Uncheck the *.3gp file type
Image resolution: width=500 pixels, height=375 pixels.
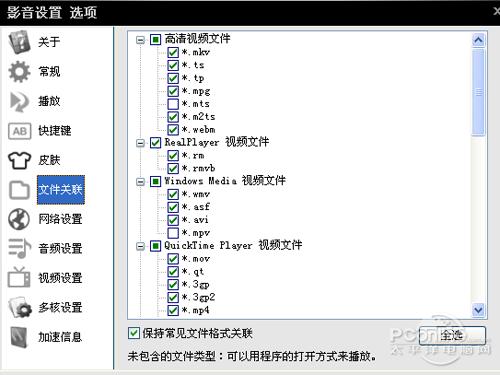(x=173, y=284)
